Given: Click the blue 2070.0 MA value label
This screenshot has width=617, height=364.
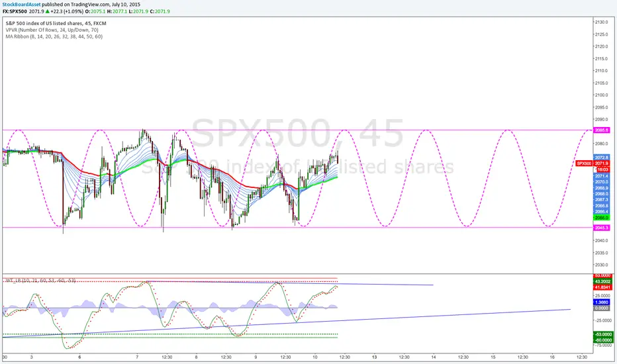Looking at the screenshot, I should tap(601, 182).
